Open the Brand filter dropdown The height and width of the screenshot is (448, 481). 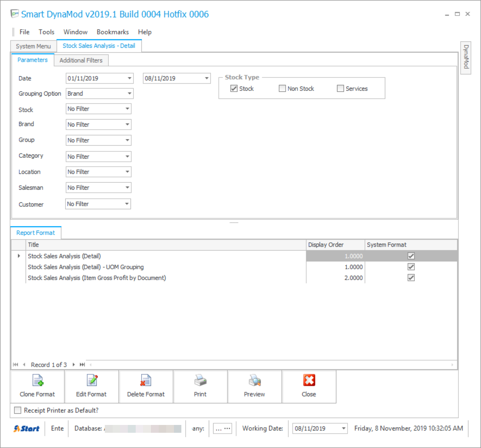(x=127, y=124)
